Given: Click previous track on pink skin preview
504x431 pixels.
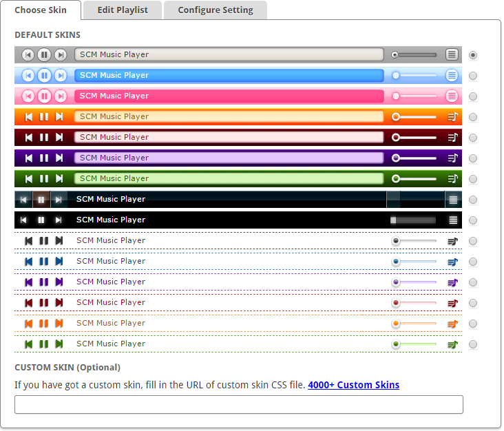Looking at the screenshot, I should pos(28,96).
